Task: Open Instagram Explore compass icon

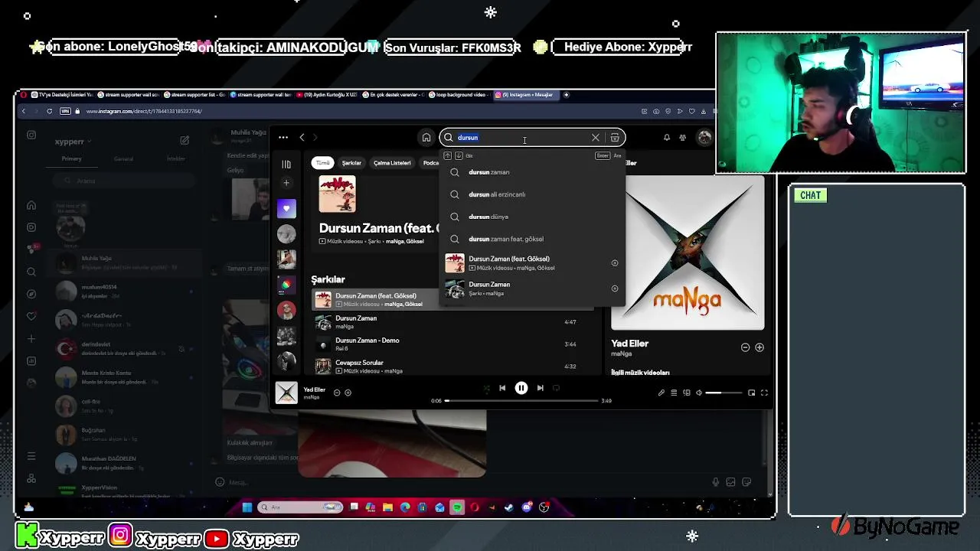Action: tap(31, 294)
